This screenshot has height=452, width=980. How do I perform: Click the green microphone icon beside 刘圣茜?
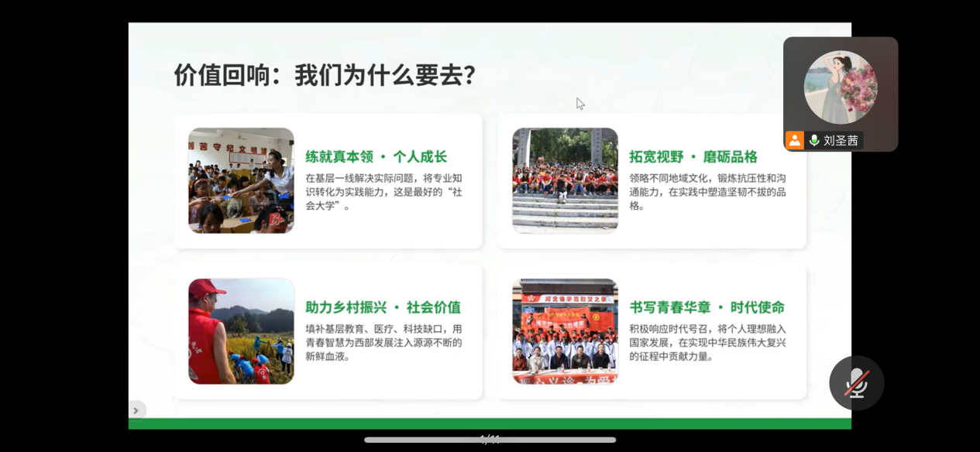tap(814, 140)
